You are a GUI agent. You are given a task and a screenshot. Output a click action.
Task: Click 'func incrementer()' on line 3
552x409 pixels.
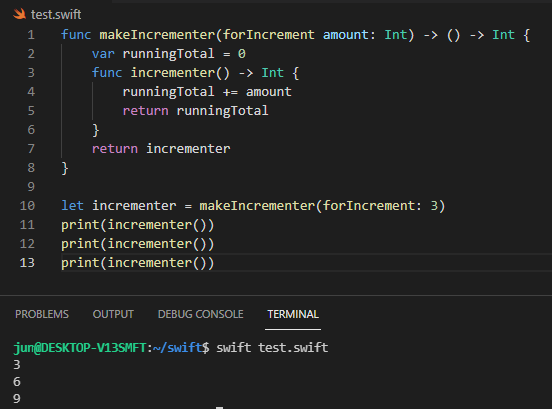[x=161, y=73]
